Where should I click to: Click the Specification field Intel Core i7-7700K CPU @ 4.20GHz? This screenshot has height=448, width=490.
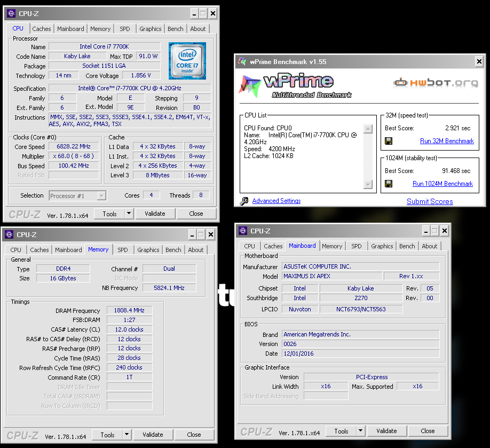pyautogui.click(x=130, y=88)
